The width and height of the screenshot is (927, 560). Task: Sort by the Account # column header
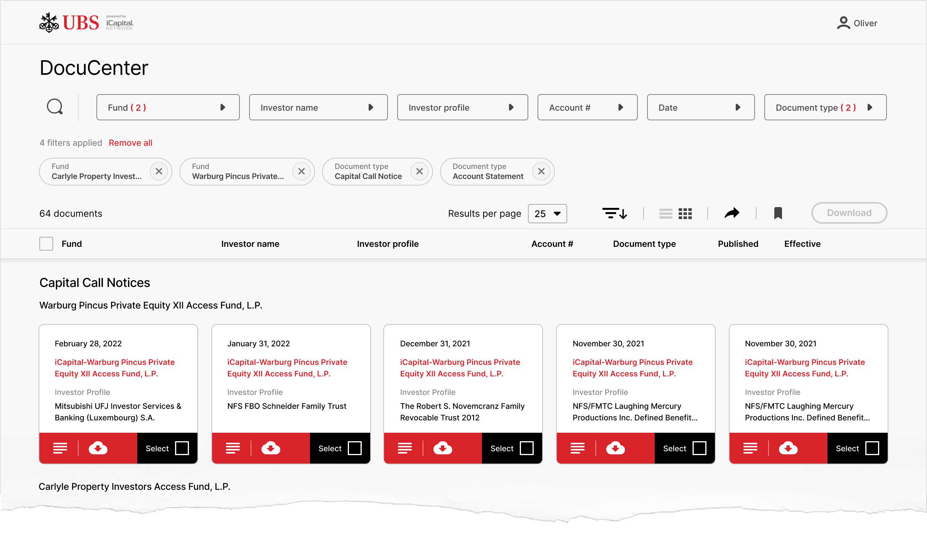553,244
